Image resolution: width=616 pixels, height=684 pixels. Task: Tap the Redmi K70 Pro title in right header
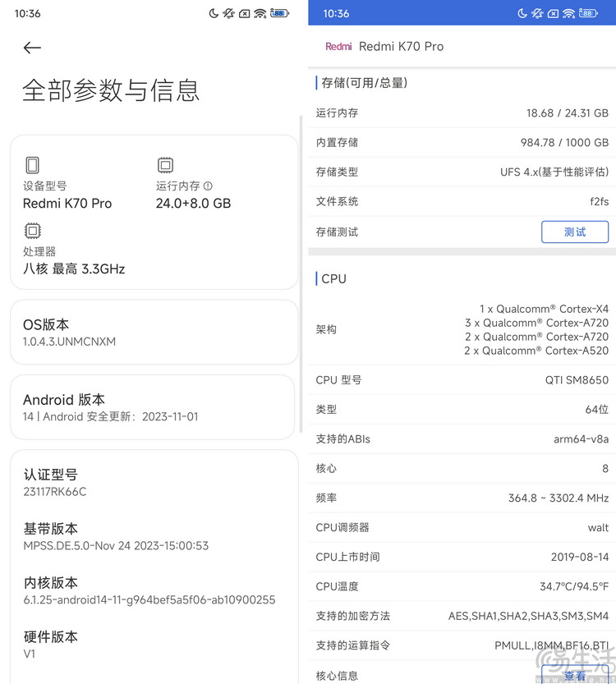click(401, 46)
